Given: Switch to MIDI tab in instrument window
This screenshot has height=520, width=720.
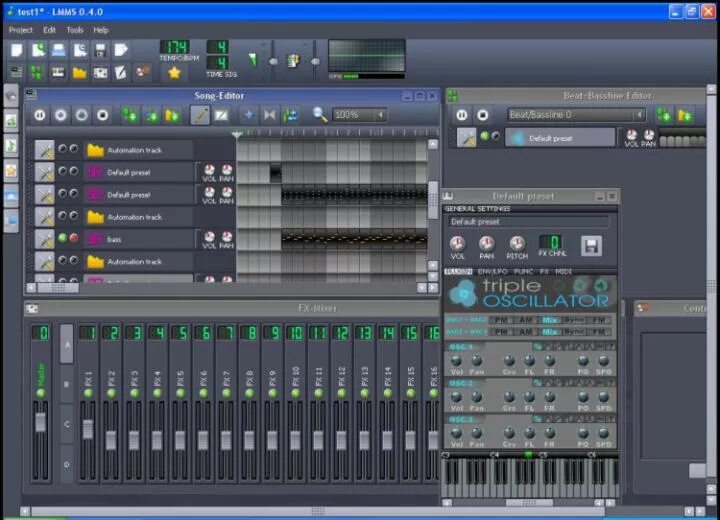Looking at the screenshot, I should coord(563,271).
